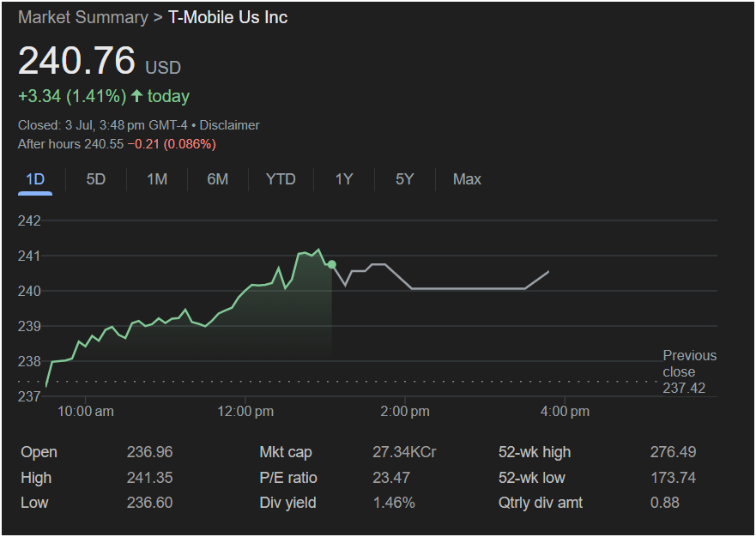Click the After hours 240.55 text

70,144
